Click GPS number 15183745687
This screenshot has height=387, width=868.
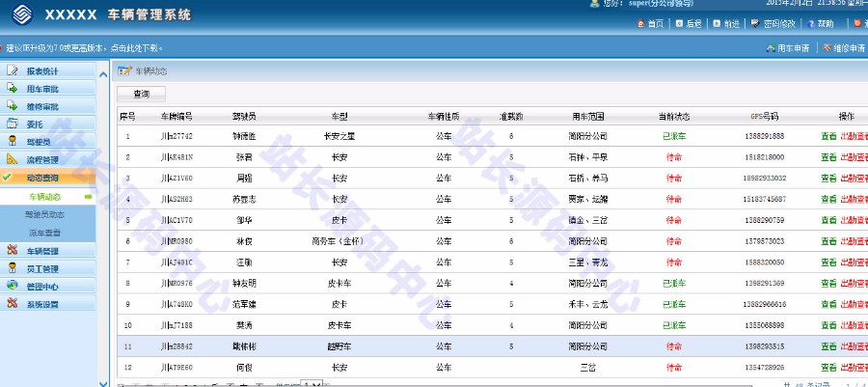coord(764,199)
